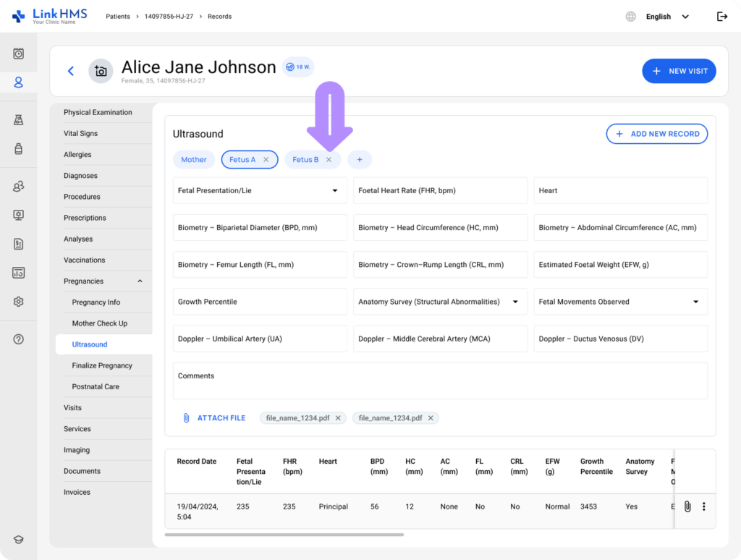Screen dimensions: 741x560
Task: Click the help question mark sidebar icon
Action: pos(19,339)
